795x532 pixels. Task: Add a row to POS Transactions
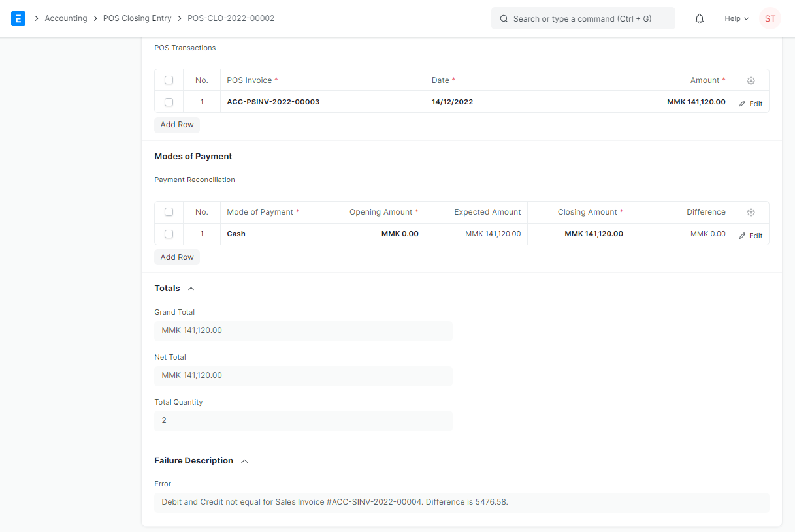pyautogui.click(x=176, y=125)
